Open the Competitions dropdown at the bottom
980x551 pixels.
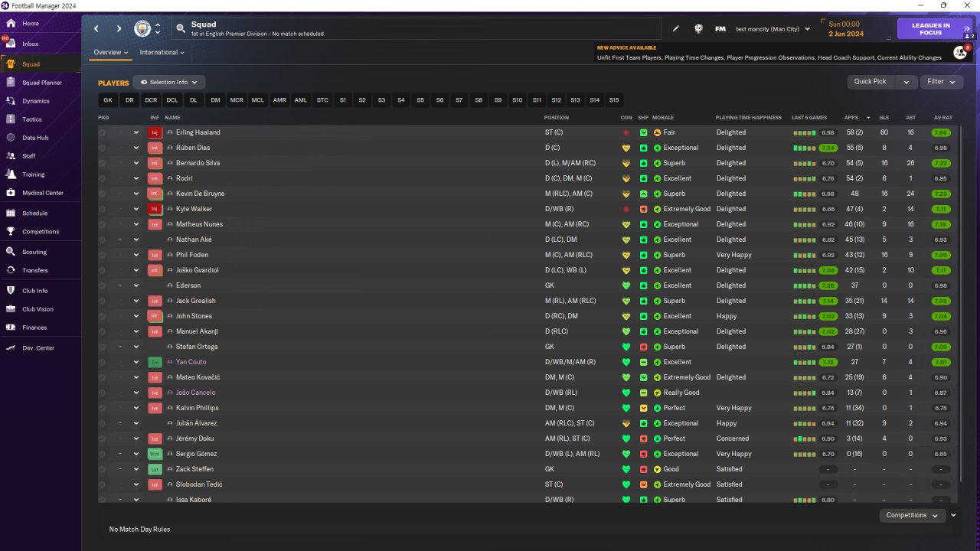(x=912, y=515)
